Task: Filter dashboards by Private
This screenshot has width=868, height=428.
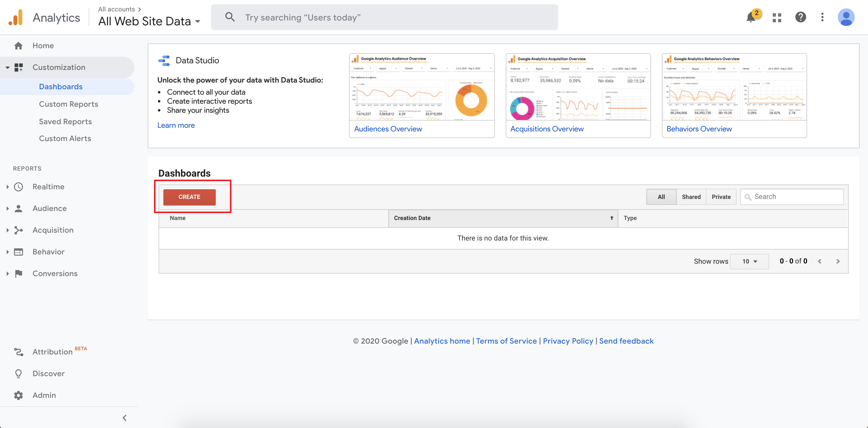Action: [721, 197]
